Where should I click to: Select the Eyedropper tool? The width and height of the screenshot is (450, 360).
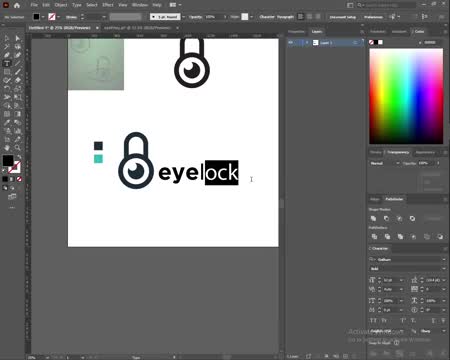point(7,122)
